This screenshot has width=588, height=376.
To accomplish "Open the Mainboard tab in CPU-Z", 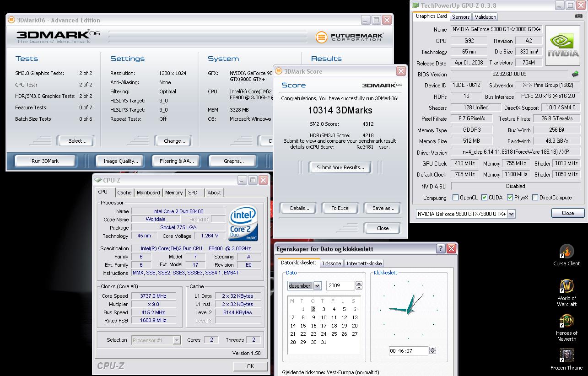I will [148, 193].
